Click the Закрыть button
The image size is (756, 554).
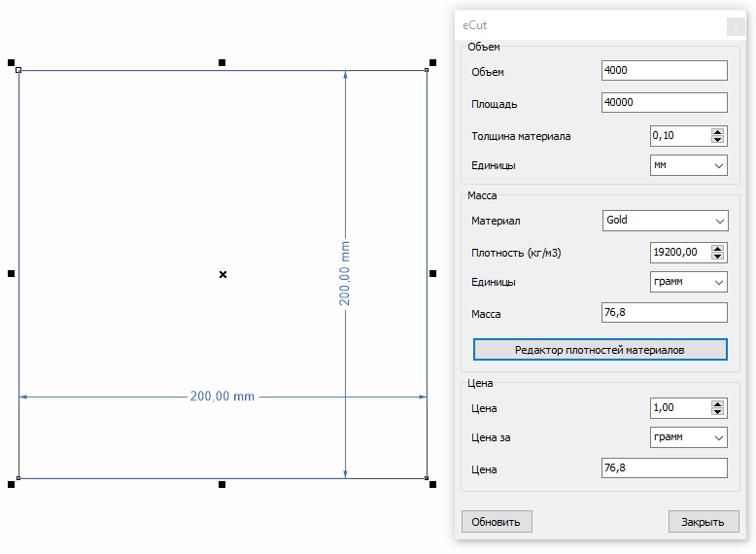[x=704, y=522]
